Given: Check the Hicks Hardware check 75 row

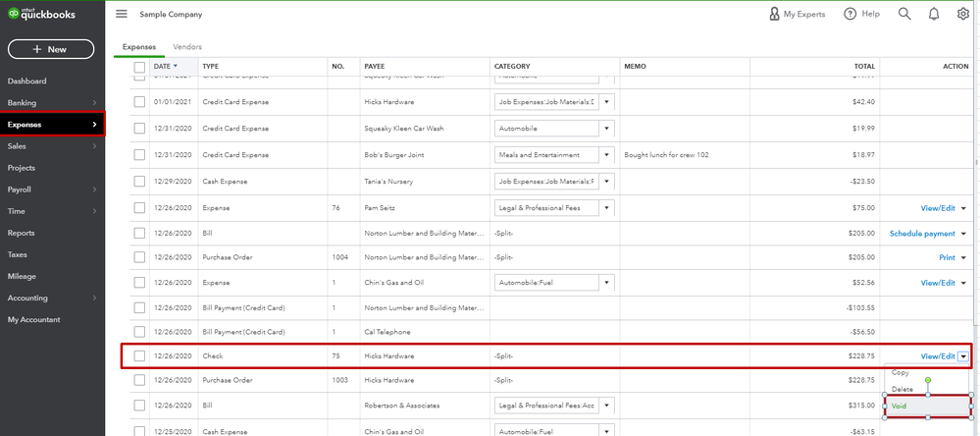Looking at the screenshot, I should click(139, 355).
